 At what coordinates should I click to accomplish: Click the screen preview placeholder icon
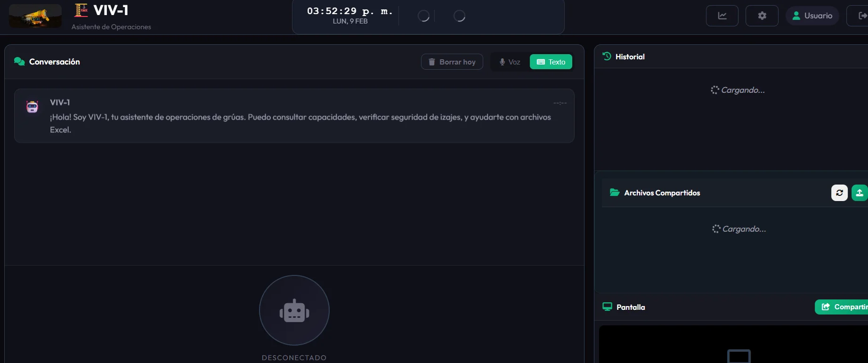[x=739, y=356]
